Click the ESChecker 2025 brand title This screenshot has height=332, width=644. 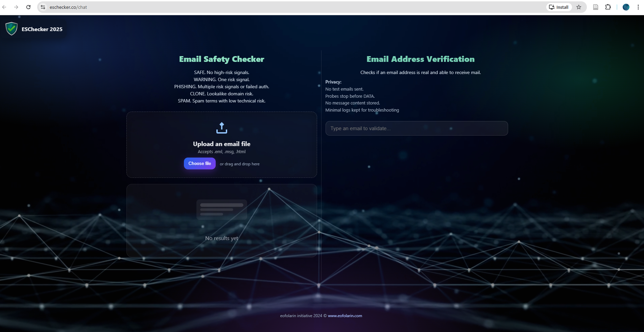[42, 29]
